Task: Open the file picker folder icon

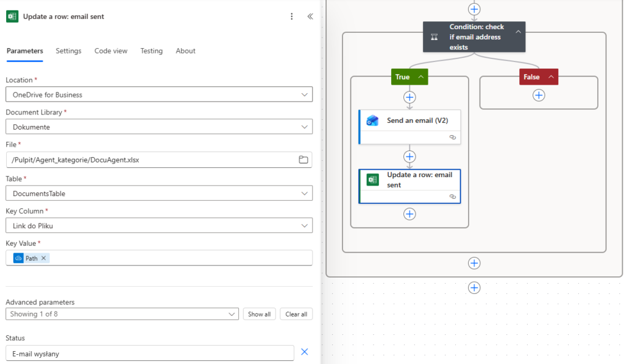Action: [x=303, y=159]
